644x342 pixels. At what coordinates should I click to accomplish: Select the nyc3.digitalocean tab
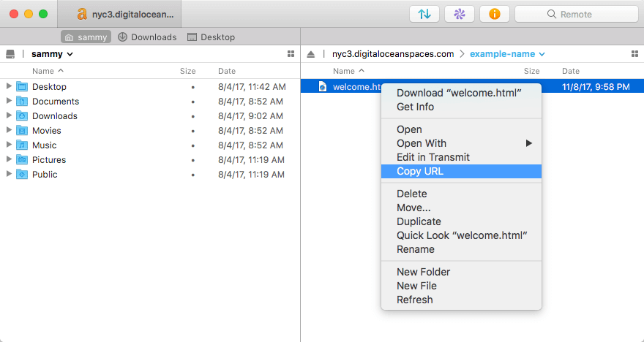point(119,15)
